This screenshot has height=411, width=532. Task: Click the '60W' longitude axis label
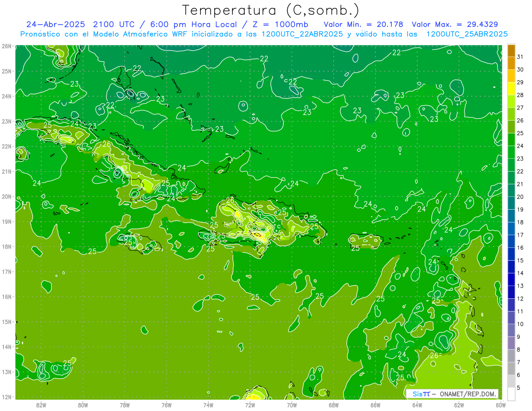coord(501,405)
